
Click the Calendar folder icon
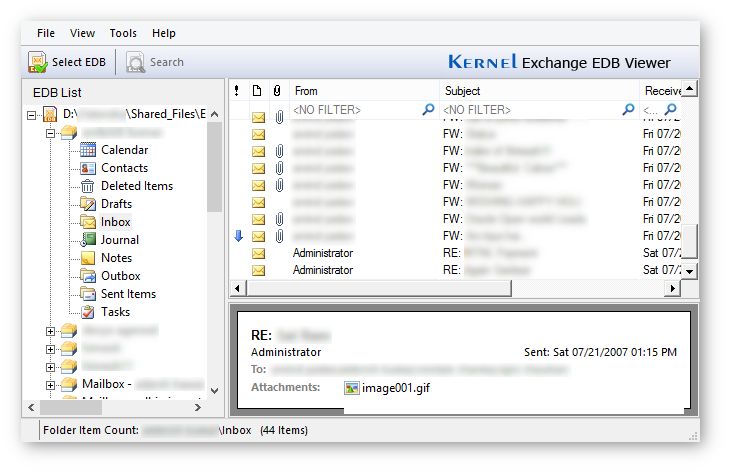click(x=88, y=150)
